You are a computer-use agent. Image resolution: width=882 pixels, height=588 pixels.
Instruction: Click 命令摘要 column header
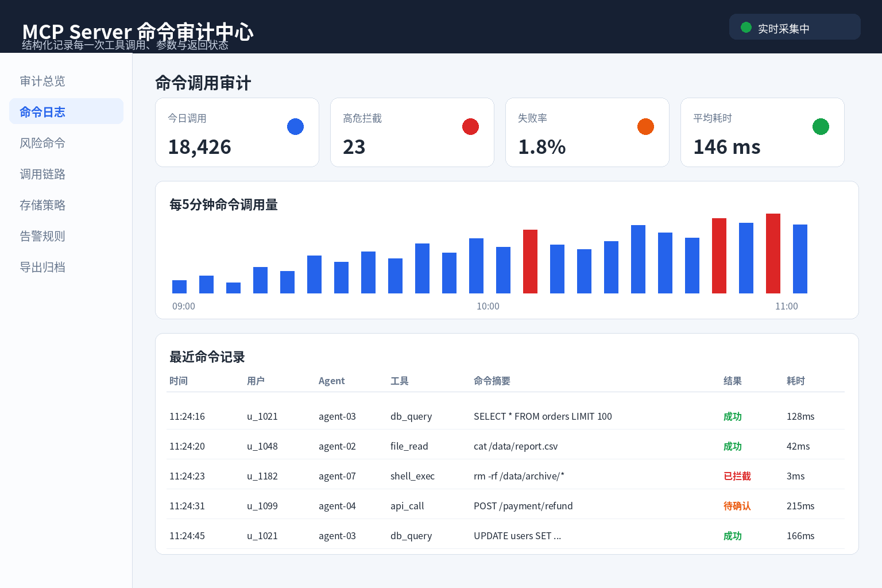tap(492, 381)
